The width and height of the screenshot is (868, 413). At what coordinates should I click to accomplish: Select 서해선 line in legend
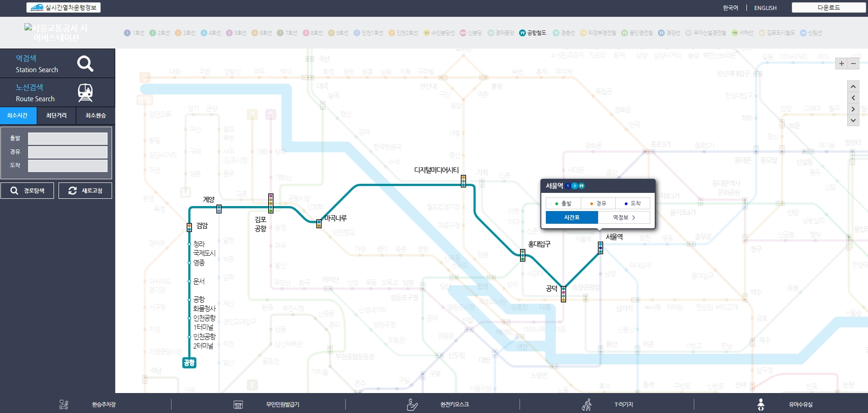[742, 33]
